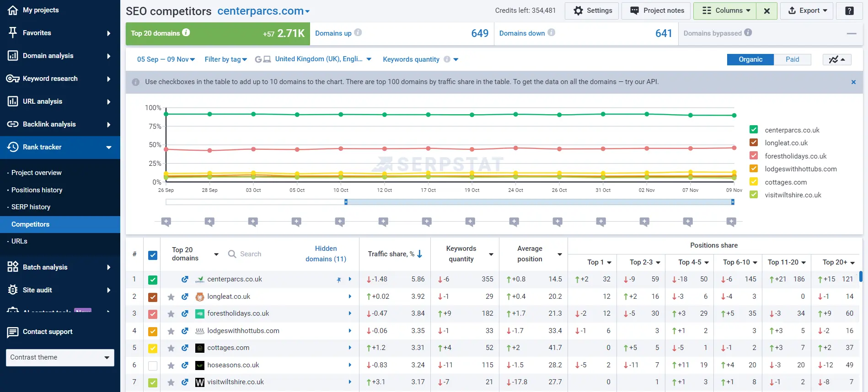Click the Top 20 domains info icon
Viewport: 868px width, 392px height.
pos(186,32)
